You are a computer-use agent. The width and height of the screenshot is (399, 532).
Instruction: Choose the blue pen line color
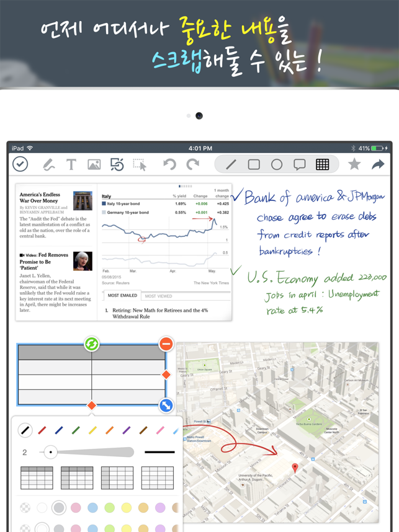[x=59, y=430]
